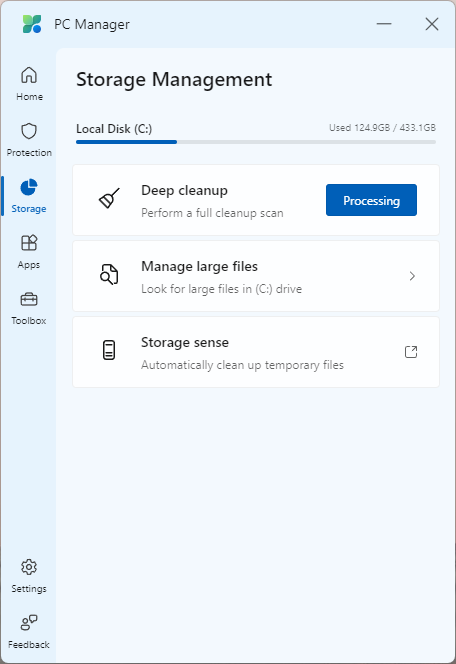This screenshot has width=456, height=664.
Task: Click the Storage sense card title
Action: [x=185, y=342]
